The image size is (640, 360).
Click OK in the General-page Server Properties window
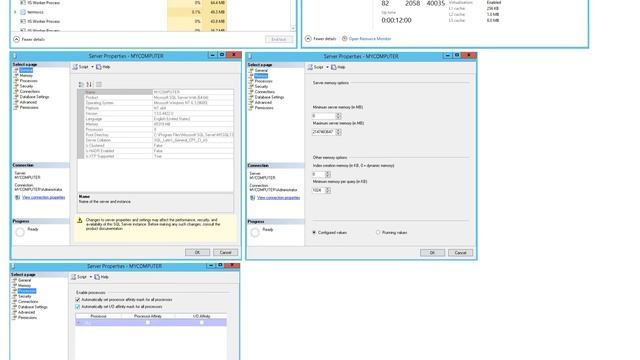[x=197, y=252]
